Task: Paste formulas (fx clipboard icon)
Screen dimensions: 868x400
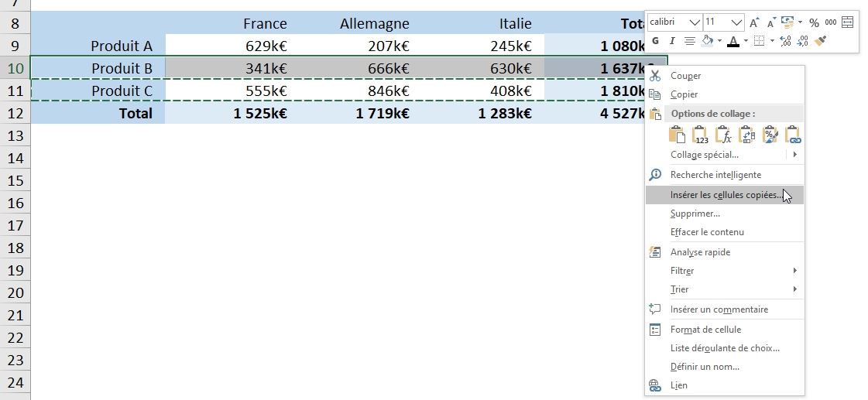Action: pyautogui.click(x=723, y=135)
